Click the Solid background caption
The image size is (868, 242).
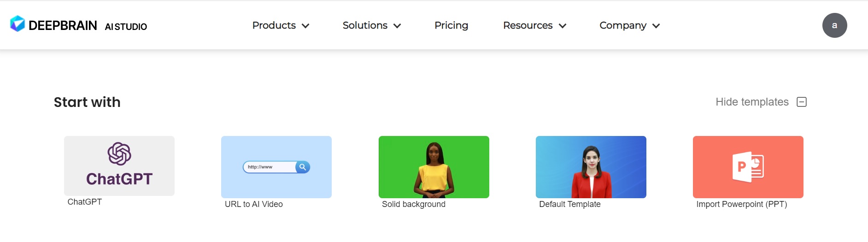pyautogui.click(x=414, y=204)
